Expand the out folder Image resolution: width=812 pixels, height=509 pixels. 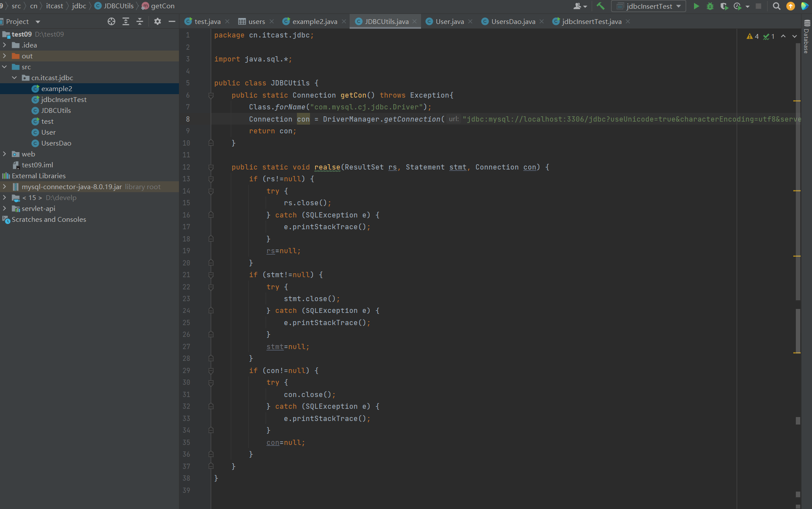[4, 56]
